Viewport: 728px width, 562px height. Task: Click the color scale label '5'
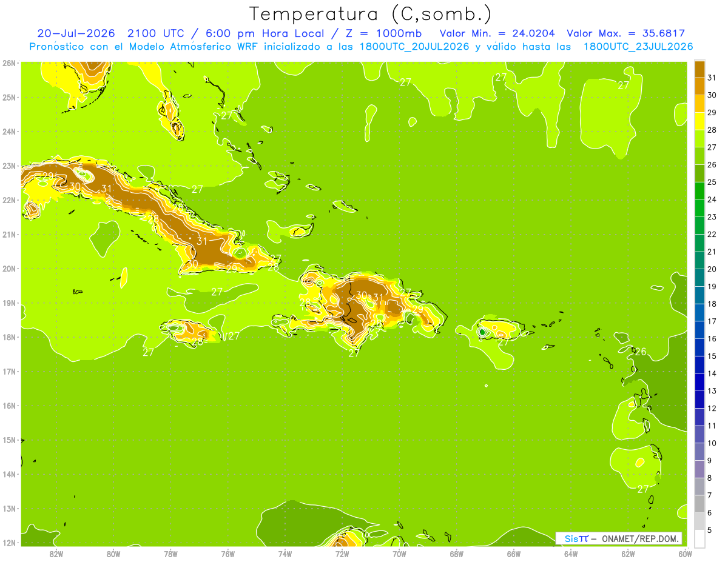click(x=710, y=530)
